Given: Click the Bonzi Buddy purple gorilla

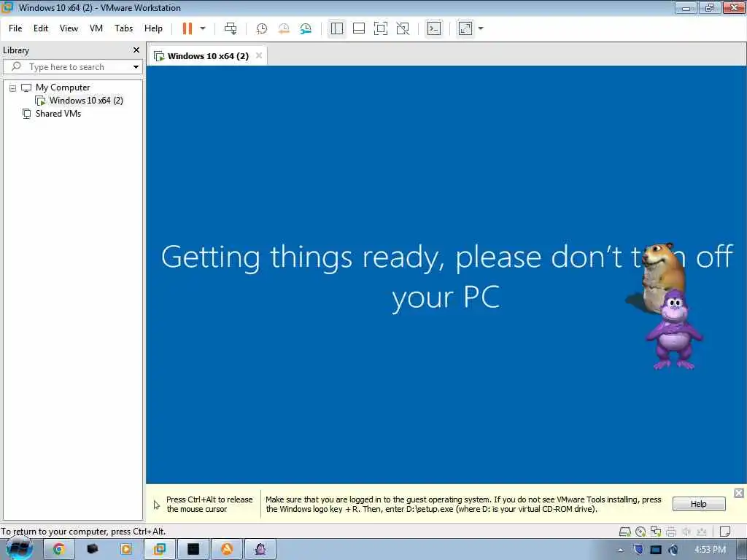Looking at the screenshot, I should tap(673, 331).
